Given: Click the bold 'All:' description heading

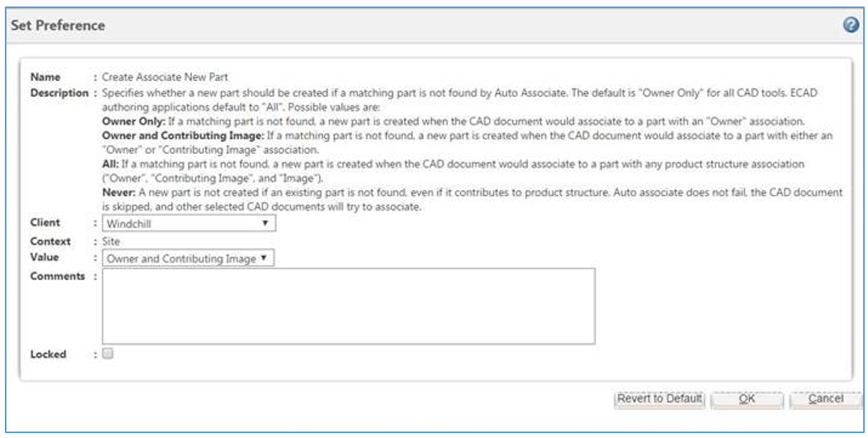Looking at the screenshot, I should 110,164.
